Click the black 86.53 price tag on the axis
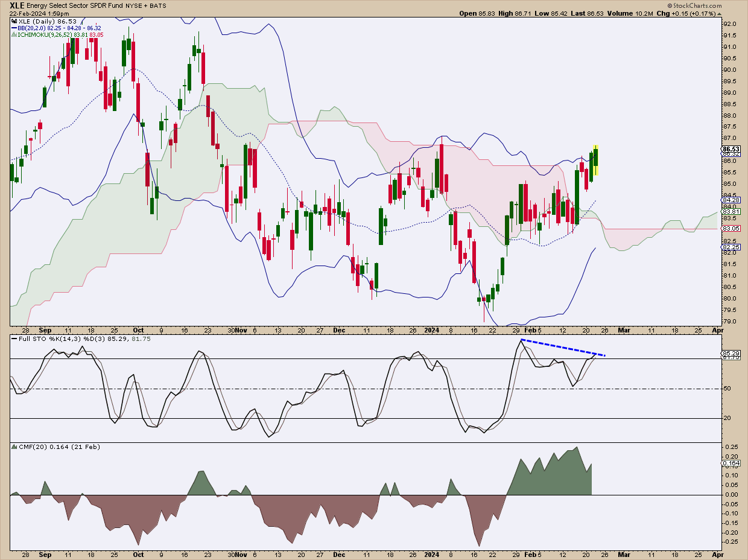This screenshot has height=560, width=748. coord(731,149)
